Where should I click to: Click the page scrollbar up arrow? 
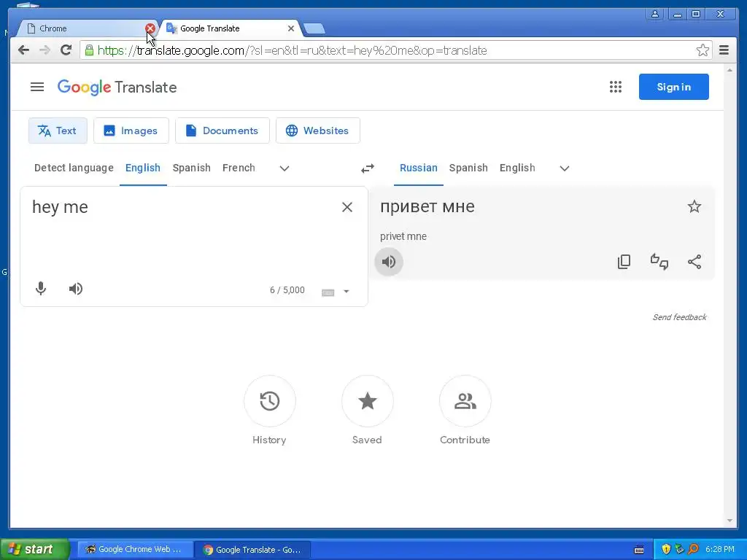(729, 71)
